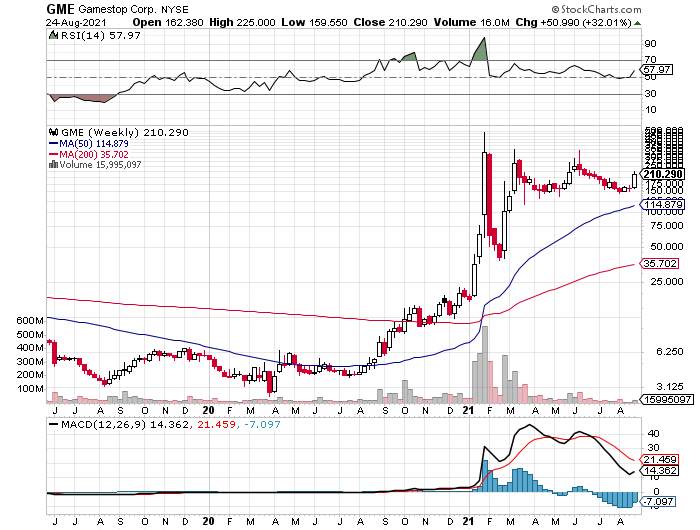Click the blue -7.097 histogram value in legend
Image resolution: width=700 pixels, height=530 pixels.
(x=262, y=424)
